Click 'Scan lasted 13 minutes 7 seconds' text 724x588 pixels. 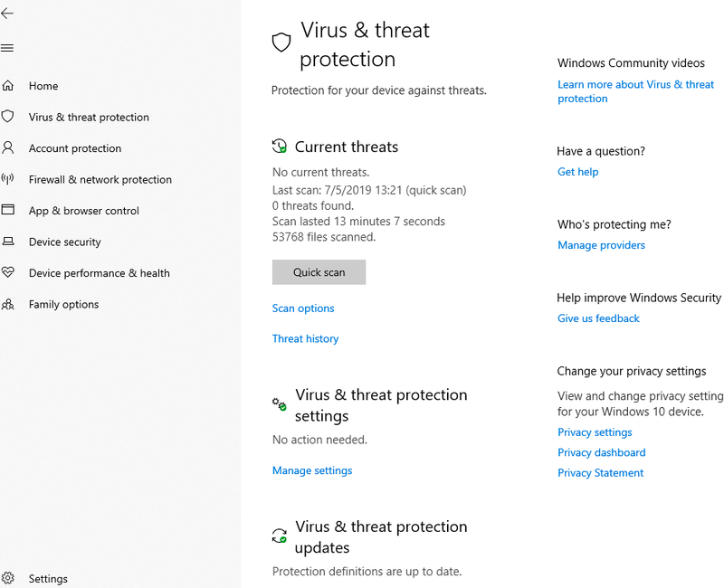[x=358, y=221]
